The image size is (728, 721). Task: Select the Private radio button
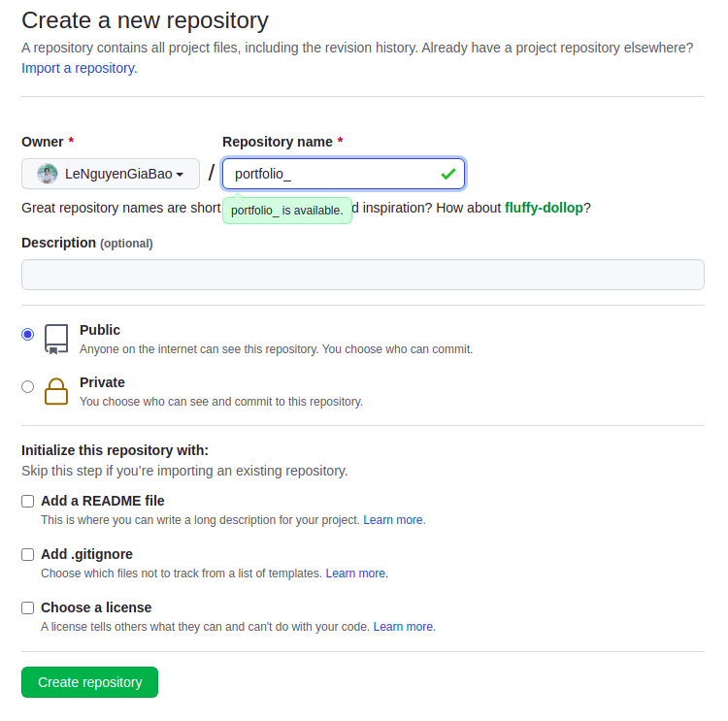point(27,386)
